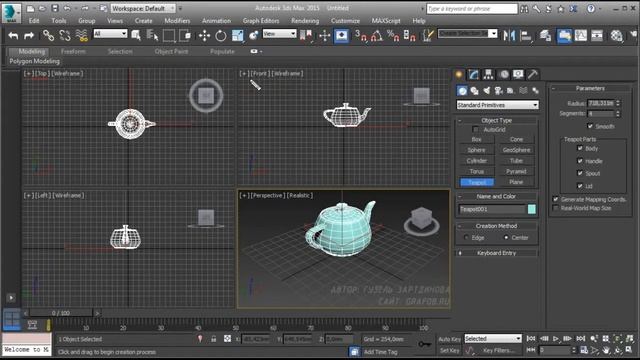Open the Material Editor from toolbar
The width and height of the screenshot is (640, 360).
[x=616, y=36]
